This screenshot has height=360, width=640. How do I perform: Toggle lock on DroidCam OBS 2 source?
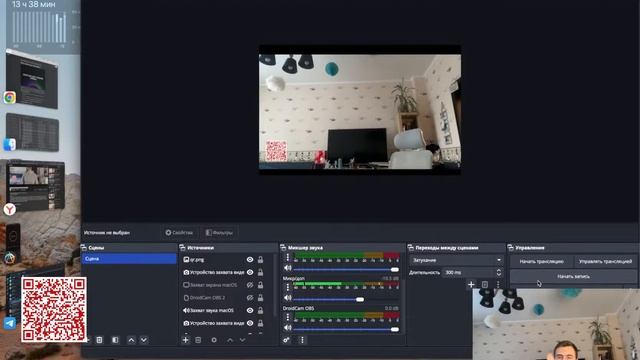point(260,298)
